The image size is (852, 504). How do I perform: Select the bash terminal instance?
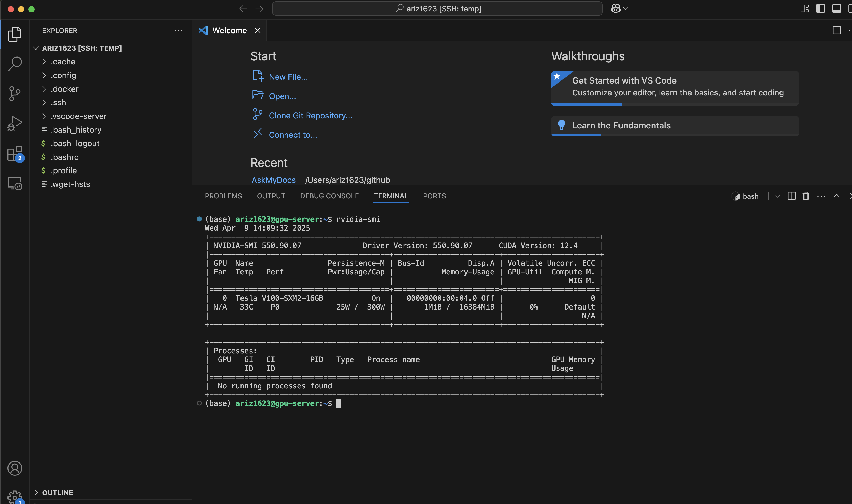tap(745, 196)
